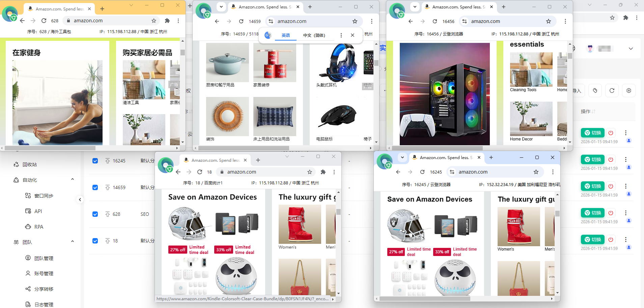Close the translate language popup
This screenshot has height=308, width=644.
353,35
